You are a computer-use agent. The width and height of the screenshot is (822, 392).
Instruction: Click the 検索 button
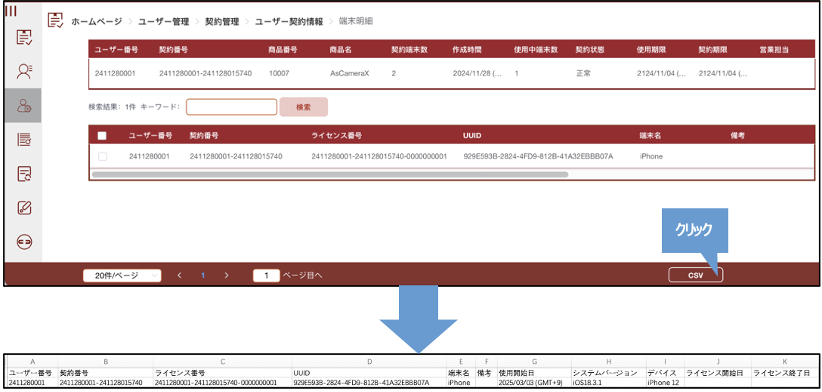click(x=304, y=107)
